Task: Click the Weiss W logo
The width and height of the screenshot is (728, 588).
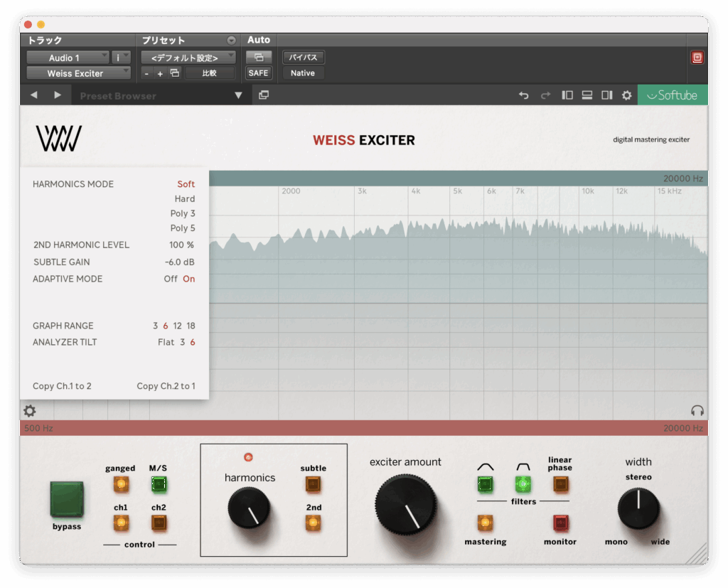Action: (59, 139)
